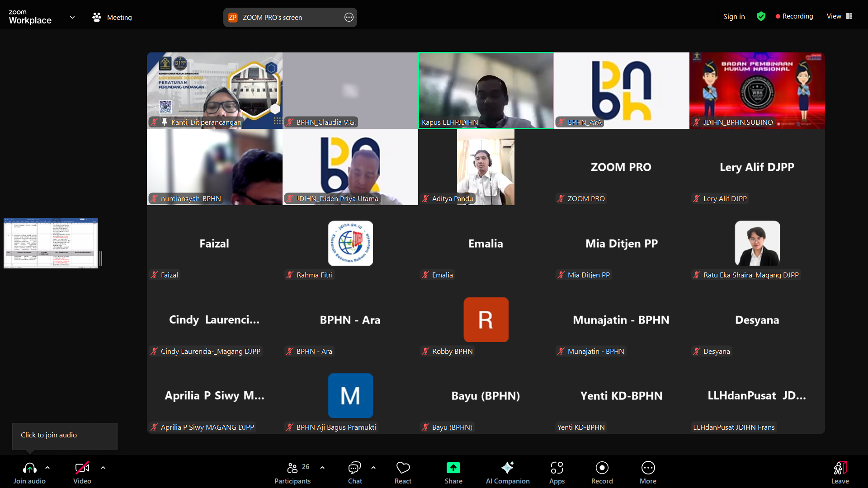Click muted mic icon beside Robby BPHN
868x488 pixels.
(x=425, y=351)
